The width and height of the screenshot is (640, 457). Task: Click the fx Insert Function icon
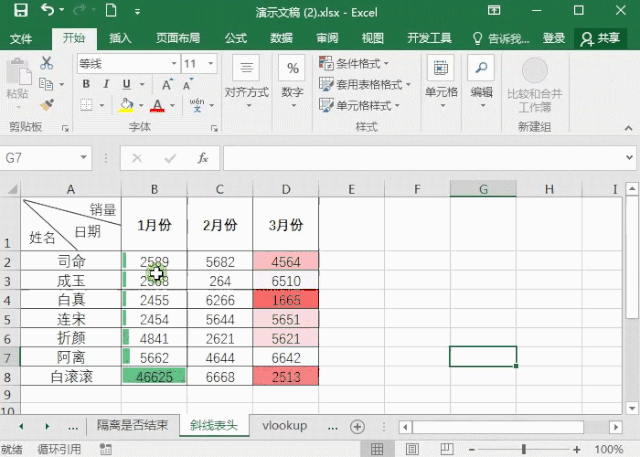click(203, 158)
